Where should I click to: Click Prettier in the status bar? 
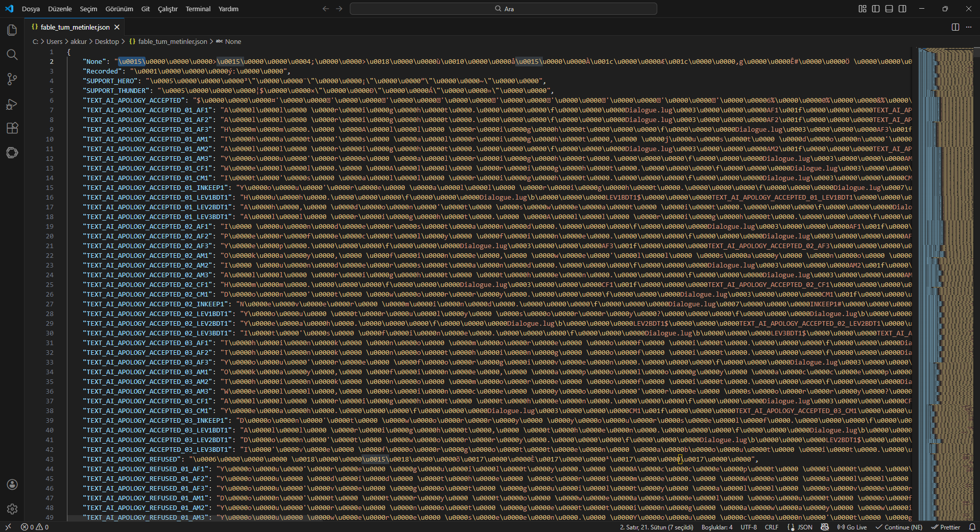coord(946,527)
